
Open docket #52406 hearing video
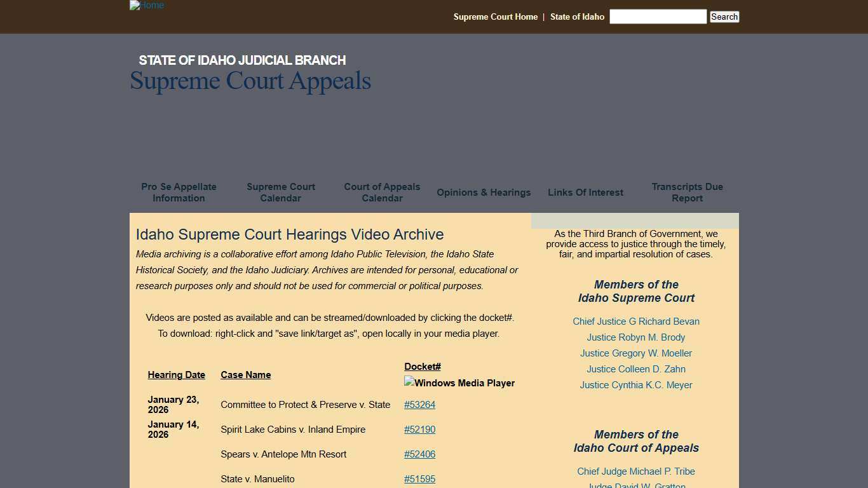coord(419,454)
